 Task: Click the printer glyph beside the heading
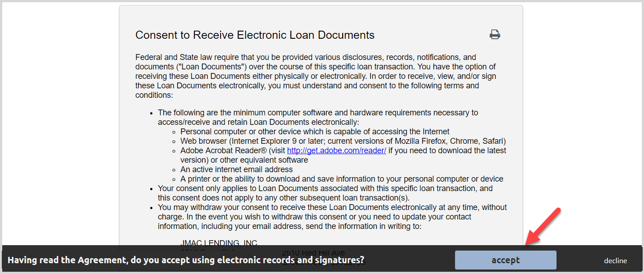coord(495,34)
